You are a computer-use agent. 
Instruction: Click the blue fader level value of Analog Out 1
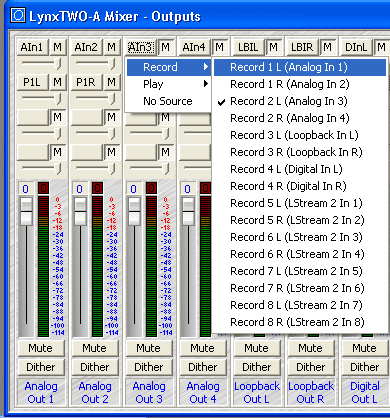point(26,189)
